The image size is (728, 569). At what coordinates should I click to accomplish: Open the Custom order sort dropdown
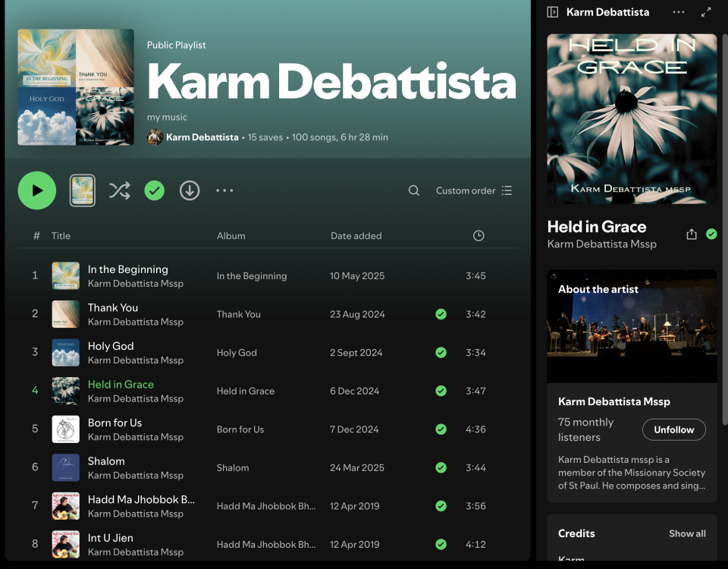474,190
